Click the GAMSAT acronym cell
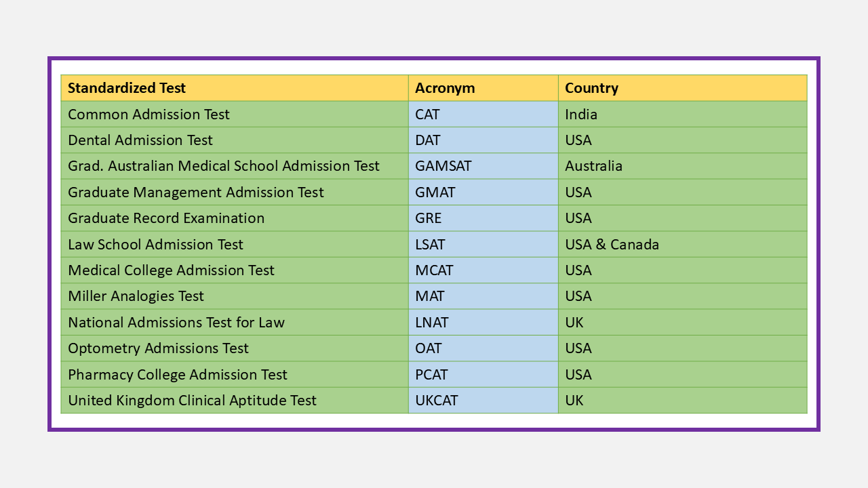Image resolution: width=868 pixels, height=488 pixels. click(x=484, y=166)
